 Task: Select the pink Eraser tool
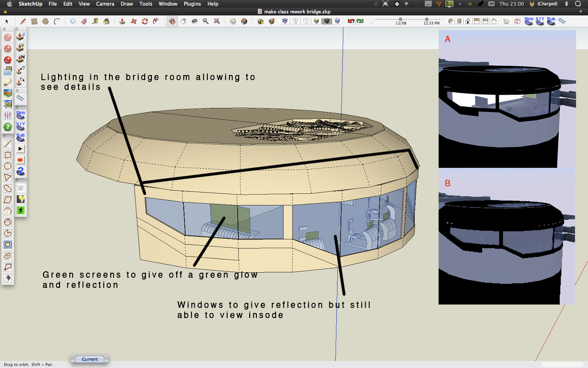84,21
